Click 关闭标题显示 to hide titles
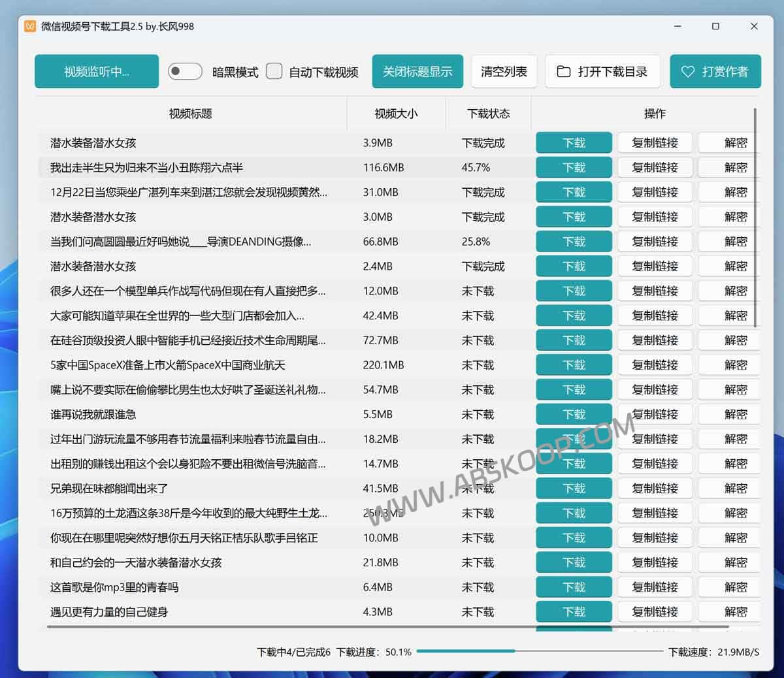This screenshot has height=678, width=784. click(417, 72)
